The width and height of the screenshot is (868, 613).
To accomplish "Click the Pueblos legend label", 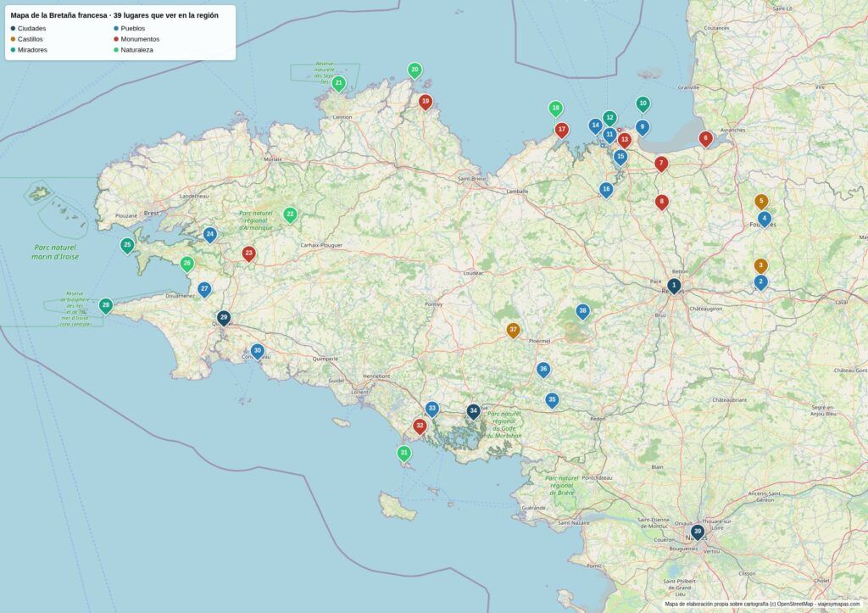I will pos(133,28).
